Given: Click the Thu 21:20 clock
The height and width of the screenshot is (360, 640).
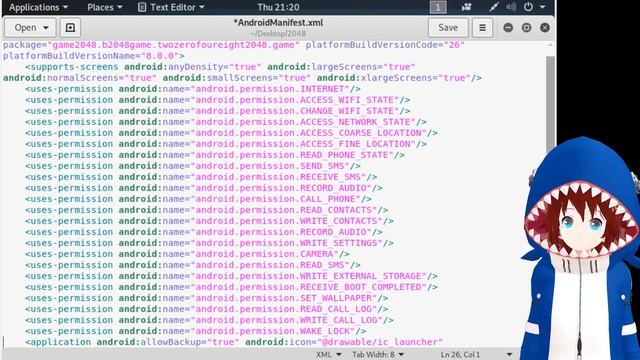Looking at the screenshot, I should (278, 7).
